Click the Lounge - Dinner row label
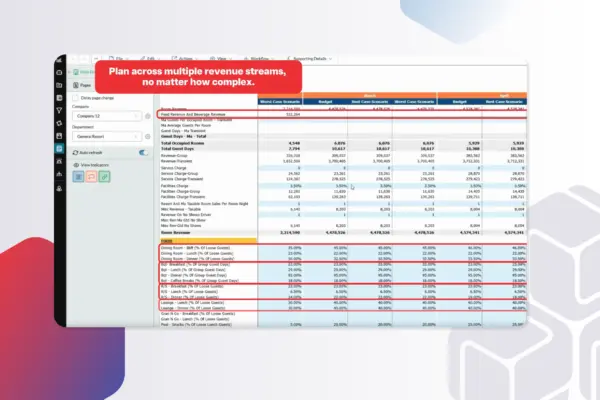The width and height of the screenshot is (600, 400). tap(192, 308)
